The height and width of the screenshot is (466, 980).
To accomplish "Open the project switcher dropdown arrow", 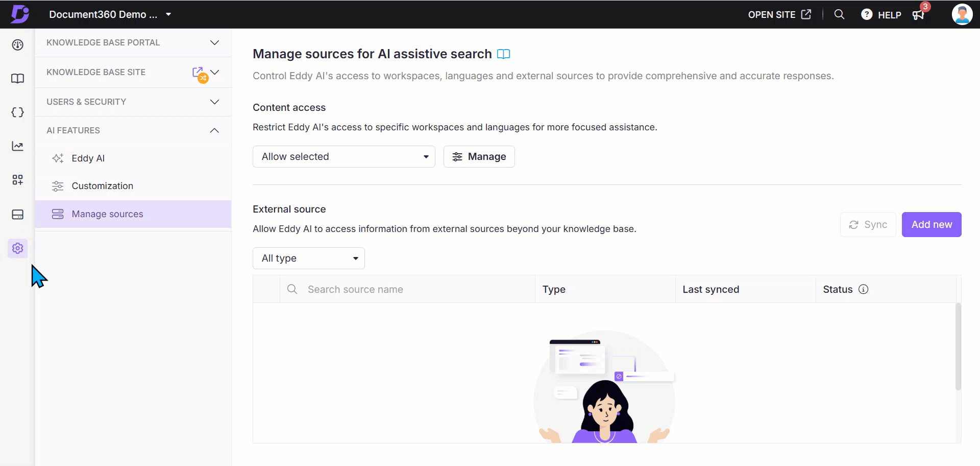I will (x=168, y=14).
